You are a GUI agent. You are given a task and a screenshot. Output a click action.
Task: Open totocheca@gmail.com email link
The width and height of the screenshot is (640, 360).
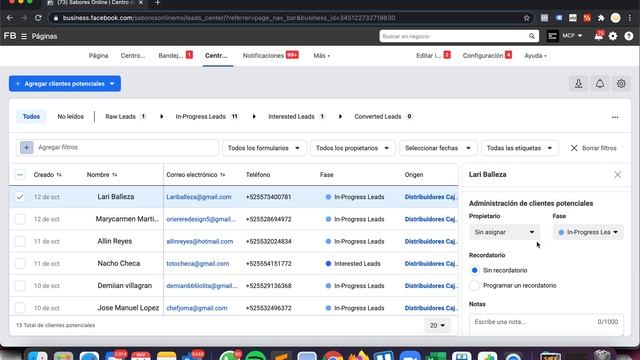pos(198,264)
